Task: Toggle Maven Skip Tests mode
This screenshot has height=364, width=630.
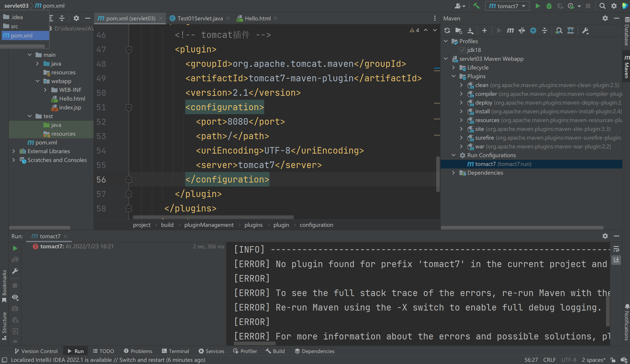Action: 522,31
